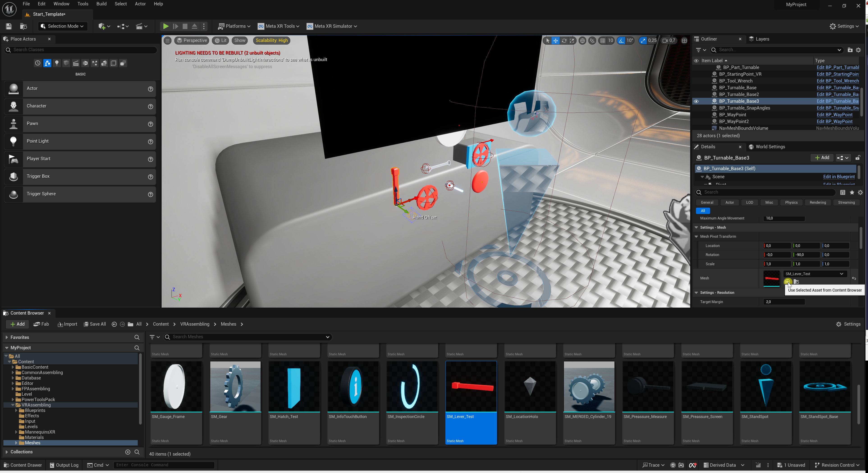Click the world coordinate system globe icon
Viewport: 868px width, 473px height.
[x=582, y=40]
